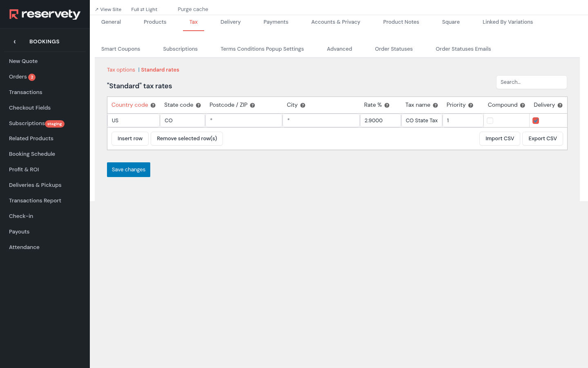Collapse the Bookings menu back arrow
The width and height of the screenshot is (588, 368).
15,42
